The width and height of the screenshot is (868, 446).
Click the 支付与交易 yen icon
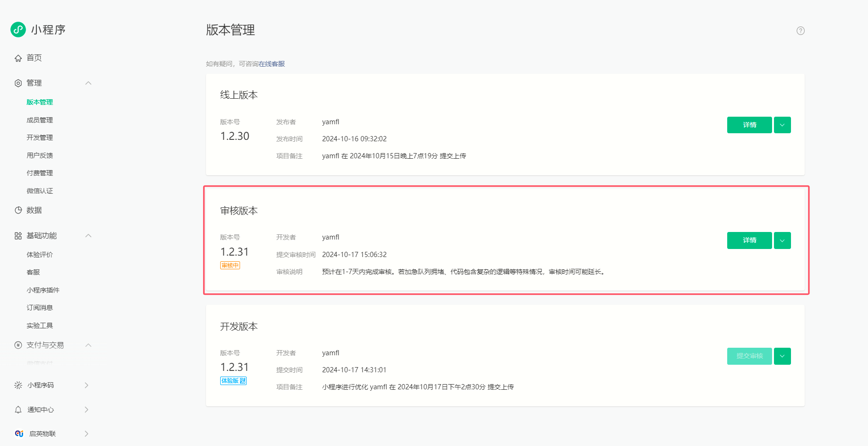[18, 345]
